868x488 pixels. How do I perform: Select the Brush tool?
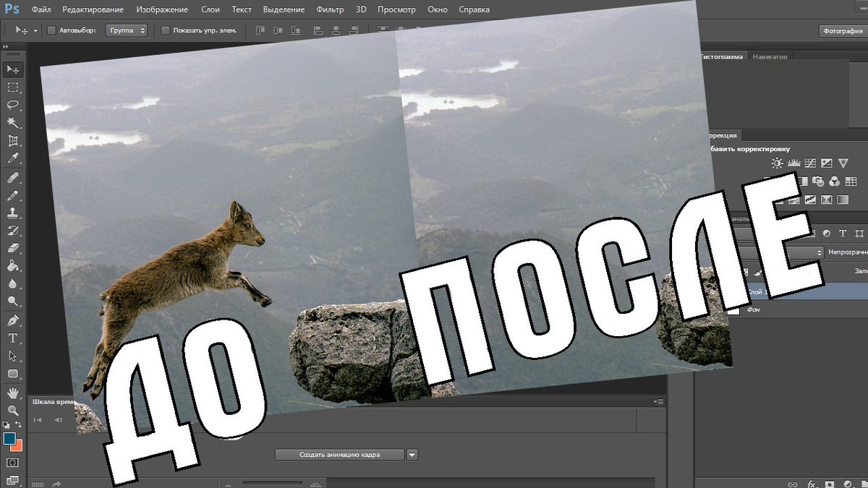(13, 196)
